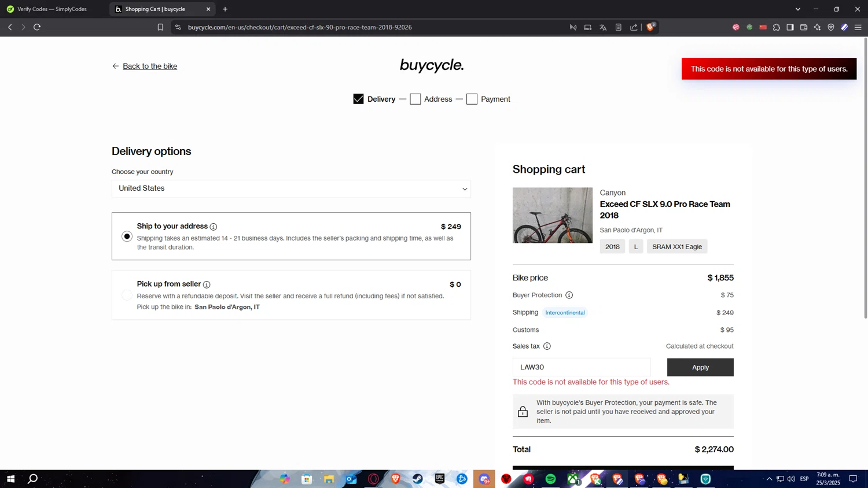
Task: Close the Shopping Cart tab
Action: (x=208, y=9)
